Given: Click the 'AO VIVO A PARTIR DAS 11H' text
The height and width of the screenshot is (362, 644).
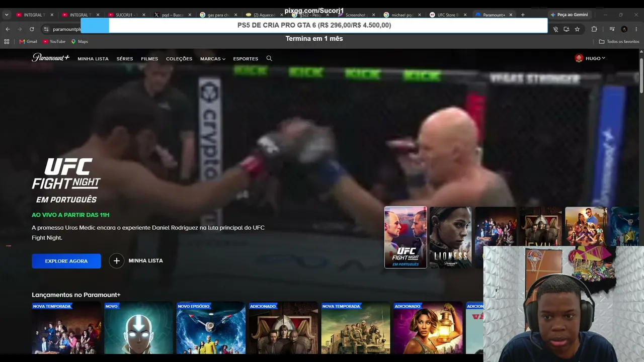Looking at the screenshot, I should 70,215.
